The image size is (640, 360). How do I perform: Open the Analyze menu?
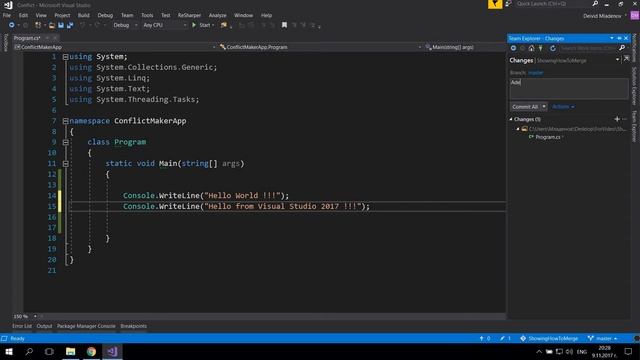coord(218,16)
